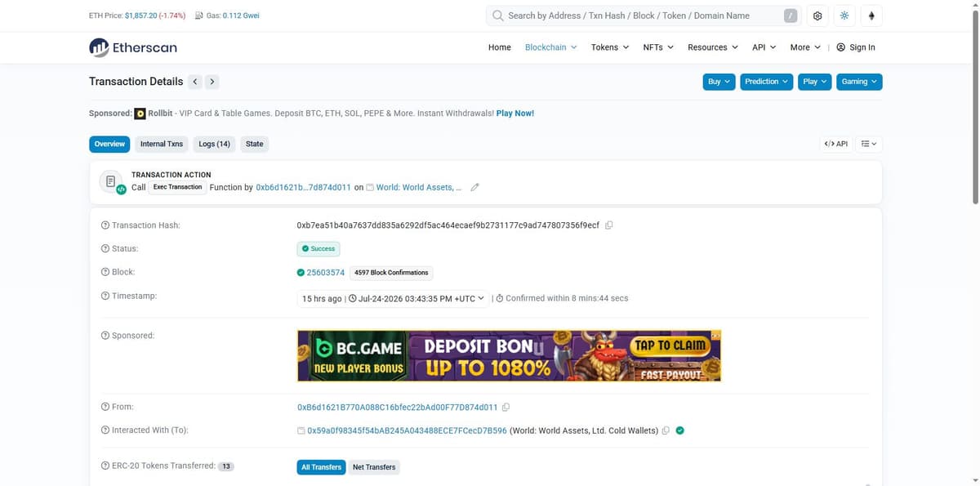Screen dimensions: 980x486
Task: Open the 0xb6d1621b...7d874d011 caller link
Action: (x=303, y=187)
